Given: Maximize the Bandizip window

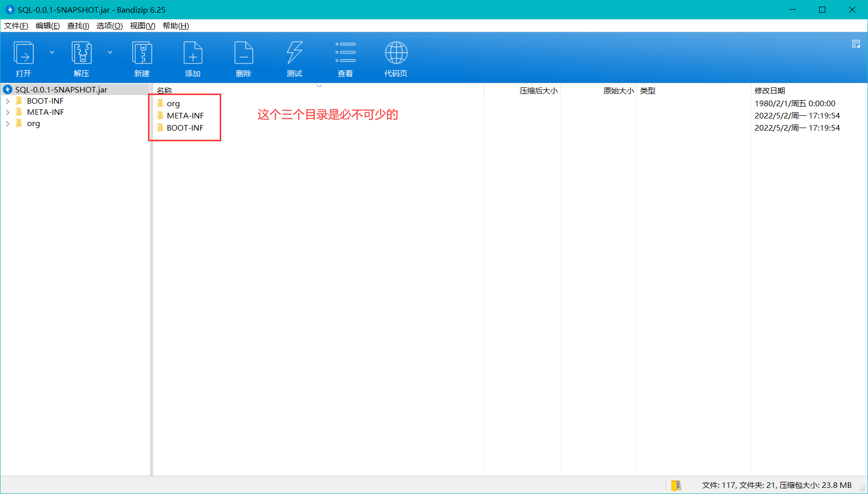Looking at the screenshot, I should tap(822, 10).
